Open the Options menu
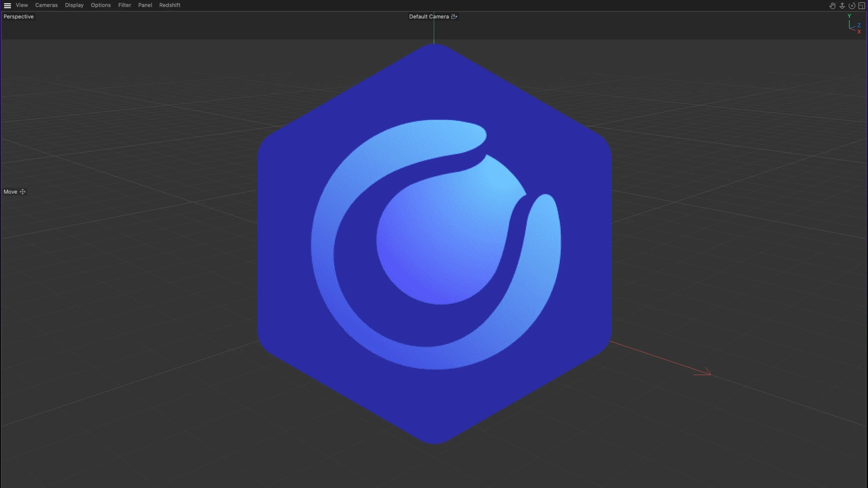 point(101,5)
